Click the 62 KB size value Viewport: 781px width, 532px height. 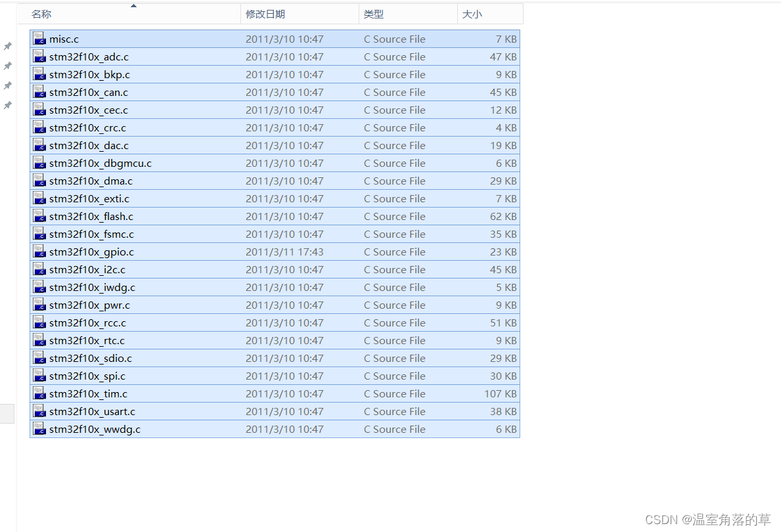point(503,217)
